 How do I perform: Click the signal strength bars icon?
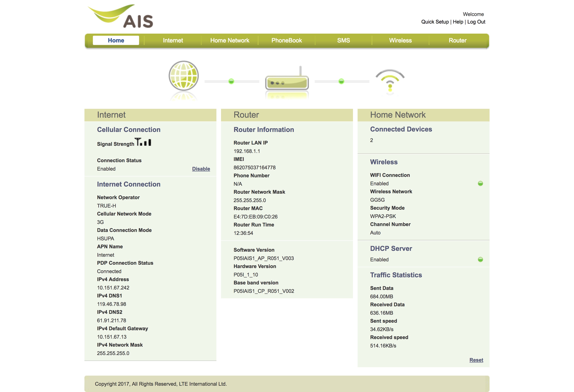click(143, 142)
